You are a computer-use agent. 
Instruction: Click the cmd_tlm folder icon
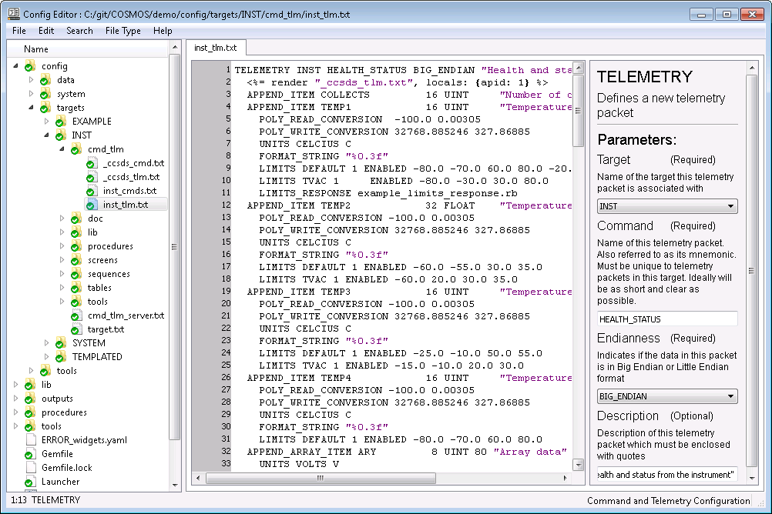pos(76,149)
